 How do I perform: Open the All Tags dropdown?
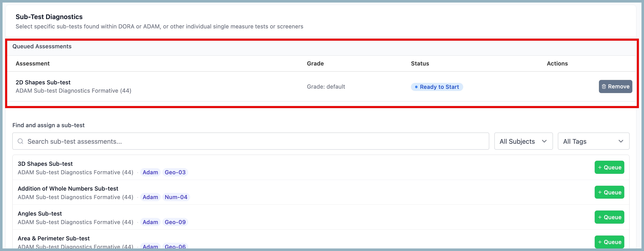pos(593,141)
